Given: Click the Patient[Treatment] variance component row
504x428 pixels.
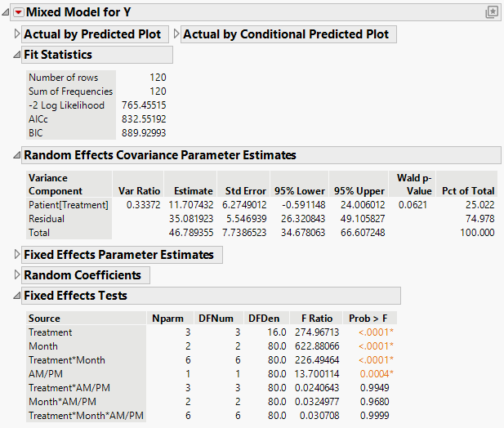Looking at the screenshot, I should pyautogui.click(x=68, y=205).
